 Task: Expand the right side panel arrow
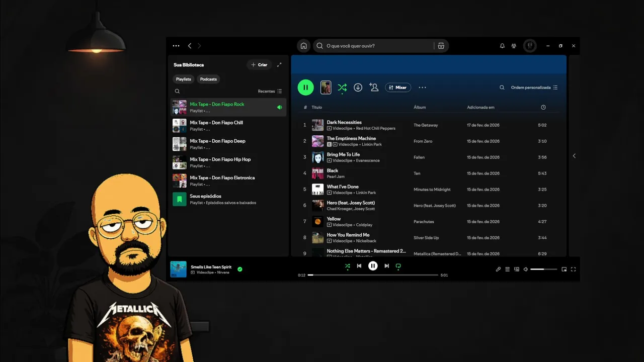(x=574, y=156)
